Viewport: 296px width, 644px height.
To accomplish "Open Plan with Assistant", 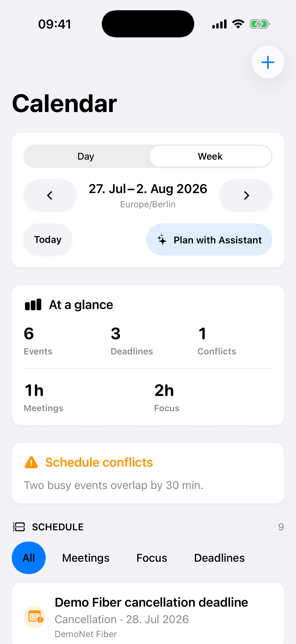I will tap(209, 239).
